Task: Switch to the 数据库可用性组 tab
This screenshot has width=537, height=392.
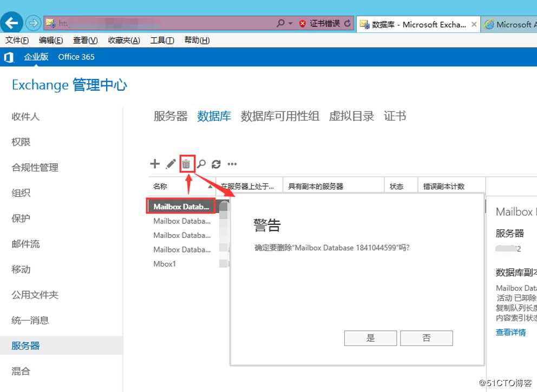Action: [x=280, y=116]
